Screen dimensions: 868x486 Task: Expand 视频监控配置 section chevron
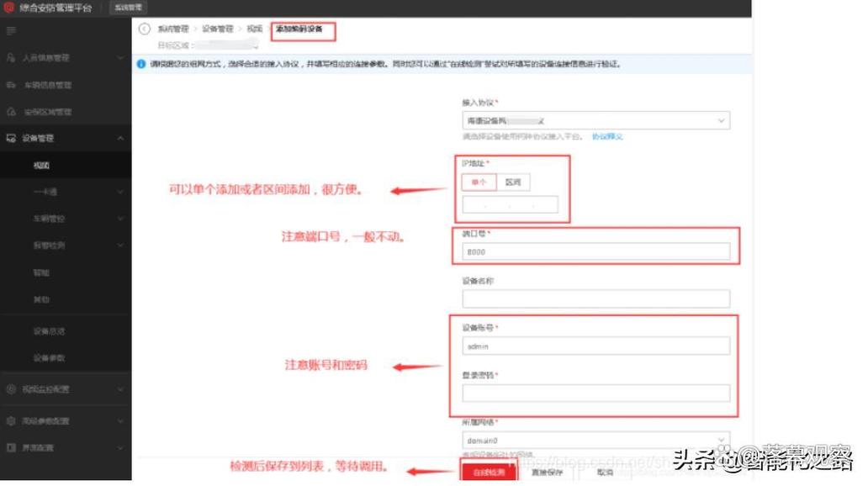[x=120, y=389]
